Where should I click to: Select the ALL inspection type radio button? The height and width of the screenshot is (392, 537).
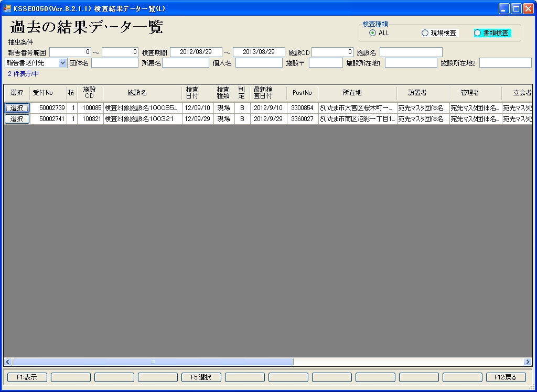pos(372,33)
